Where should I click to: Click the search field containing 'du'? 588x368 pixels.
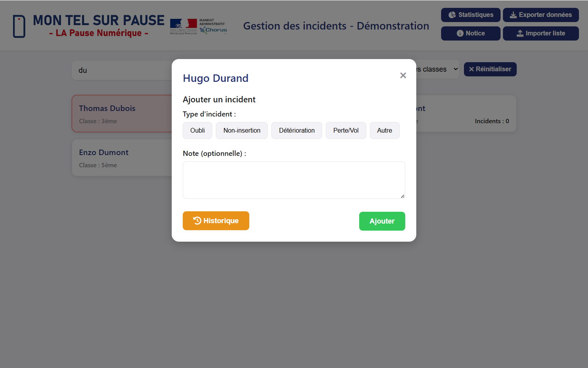tap(122, 70)
